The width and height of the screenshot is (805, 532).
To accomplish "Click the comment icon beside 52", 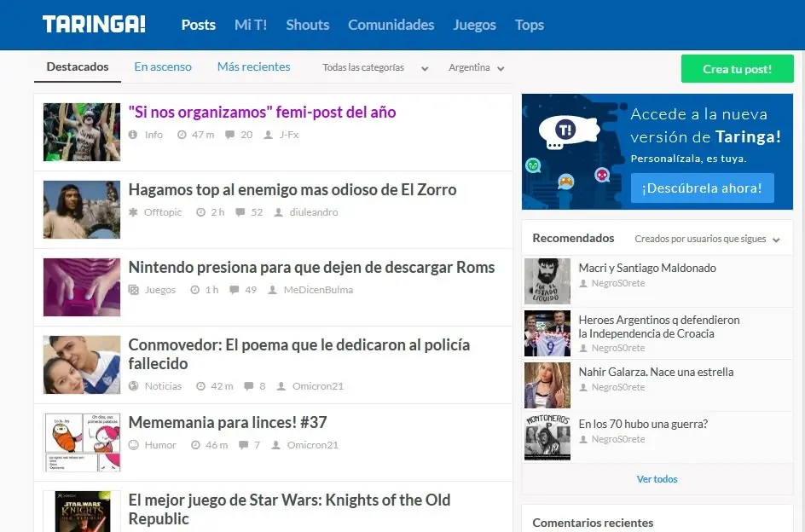I will click(x=240, y=212).
